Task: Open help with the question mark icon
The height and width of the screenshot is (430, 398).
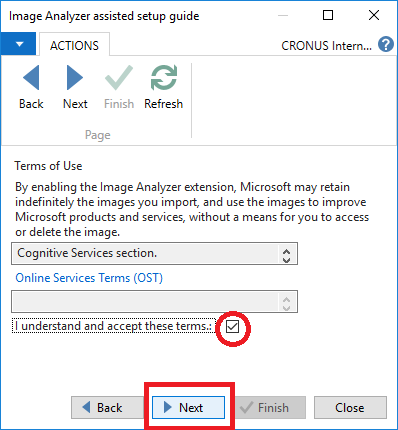Action: tap(386, 44)
